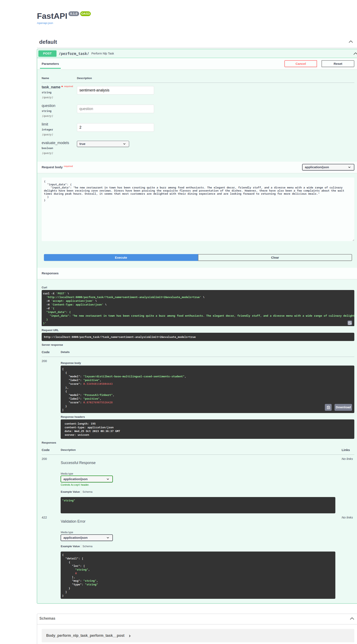Open the 422 response media type dropdown

tap(86, 538)
